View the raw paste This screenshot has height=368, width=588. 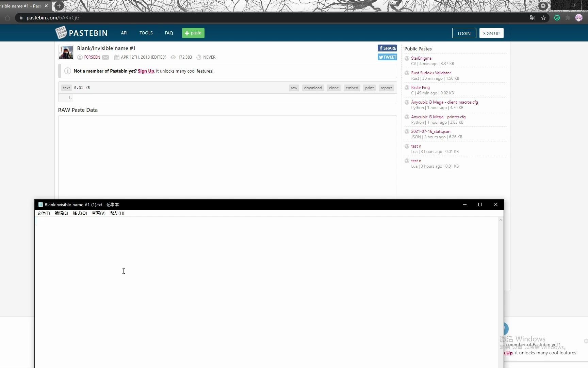(x=294, y=88)
